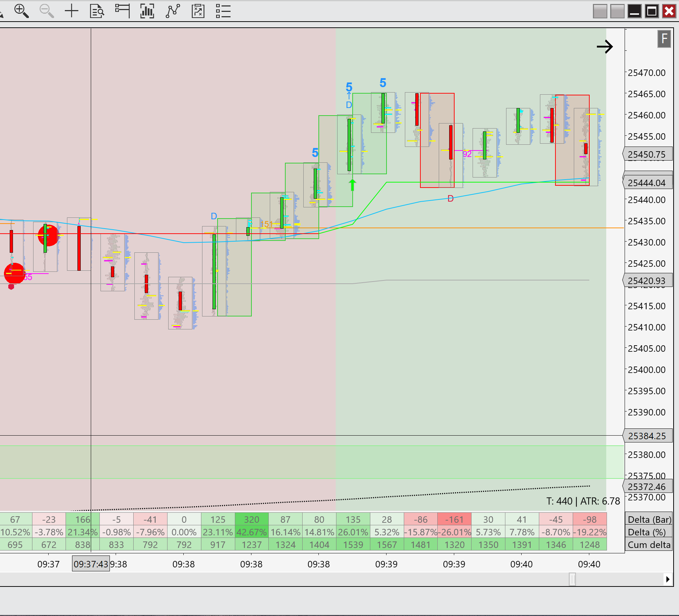Click the zoom out magnifier icon
The image size is (679, 616).
[46, 11]
